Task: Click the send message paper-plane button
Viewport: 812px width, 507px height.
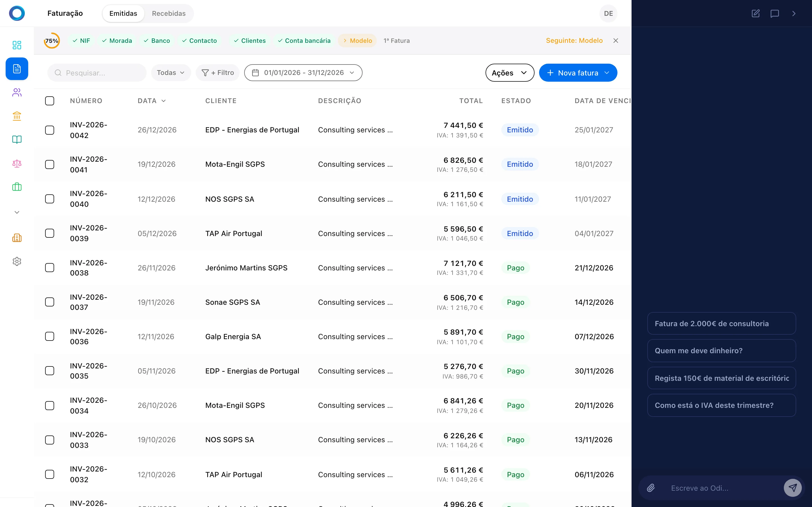Action: click(792, 488)
